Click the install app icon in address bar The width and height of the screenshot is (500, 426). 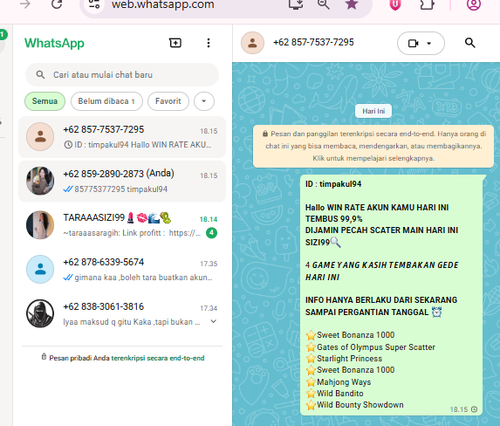coord(296,4)
